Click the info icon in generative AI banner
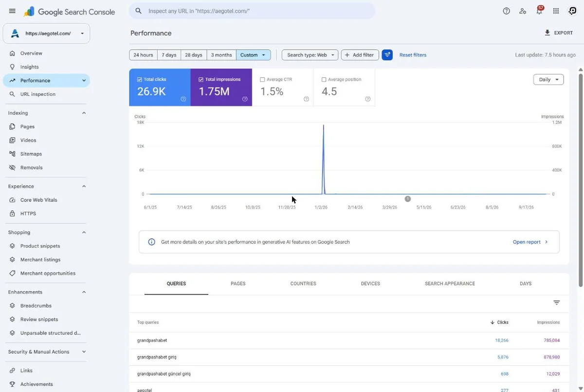584x392 pixels. pyautogui.click(x=151, y=242)
